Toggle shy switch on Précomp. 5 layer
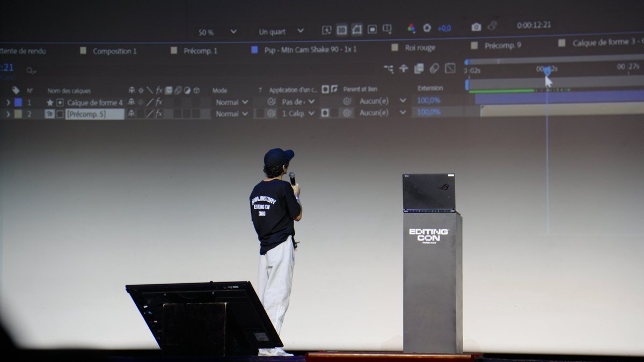This screenshot has height=362, width=644. tap(131, 114)
